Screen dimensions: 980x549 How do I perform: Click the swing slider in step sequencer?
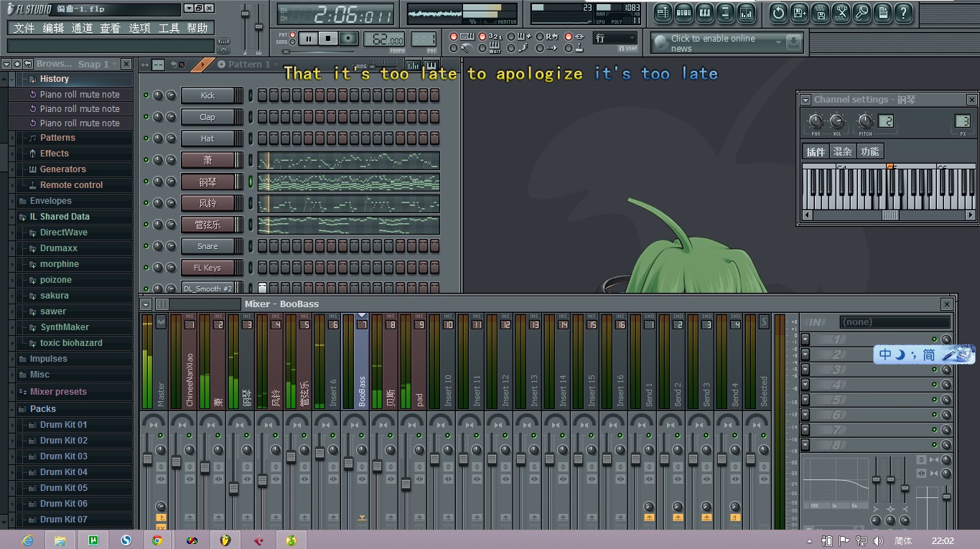coord(373,67)
